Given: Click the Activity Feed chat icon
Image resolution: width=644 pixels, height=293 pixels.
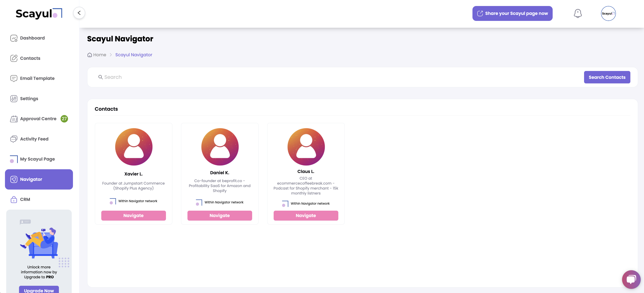Looking at the screenshot, I should coord(14,139).
